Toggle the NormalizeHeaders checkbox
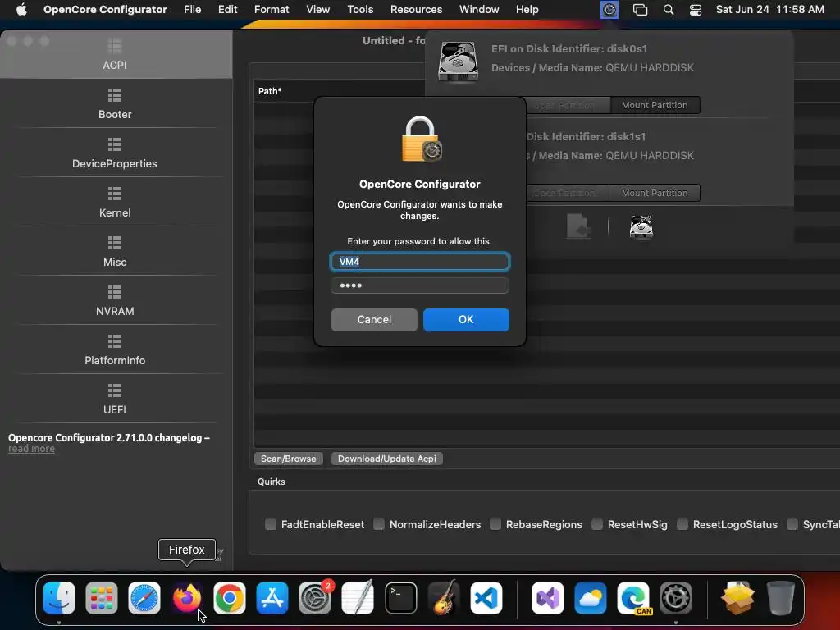This screenshot has width=840, height=630. (379, 524)
